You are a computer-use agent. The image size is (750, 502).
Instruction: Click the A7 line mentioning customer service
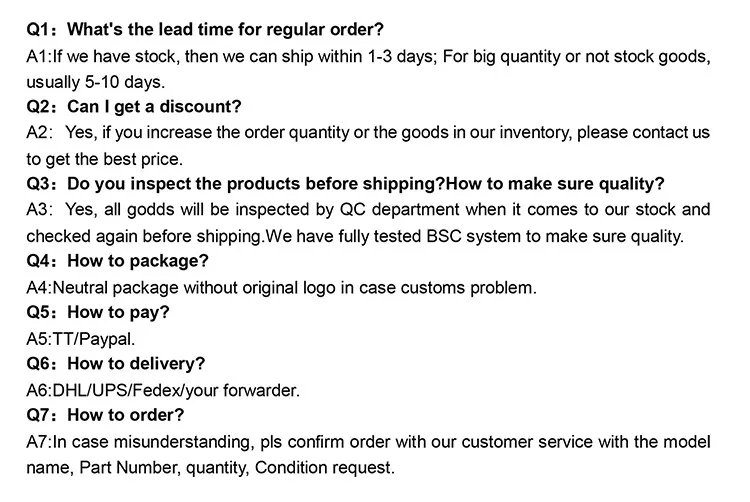point(367,441)
